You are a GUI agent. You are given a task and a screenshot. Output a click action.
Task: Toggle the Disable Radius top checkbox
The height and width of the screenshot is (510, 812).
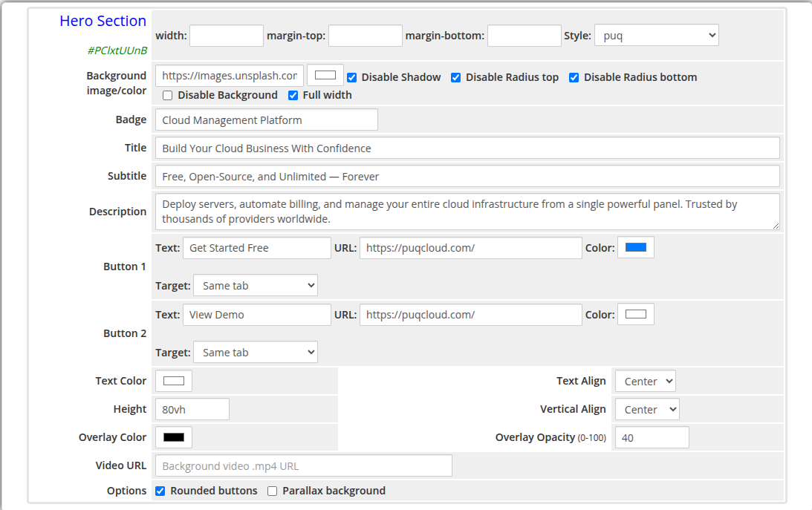[x=455, y=78]
